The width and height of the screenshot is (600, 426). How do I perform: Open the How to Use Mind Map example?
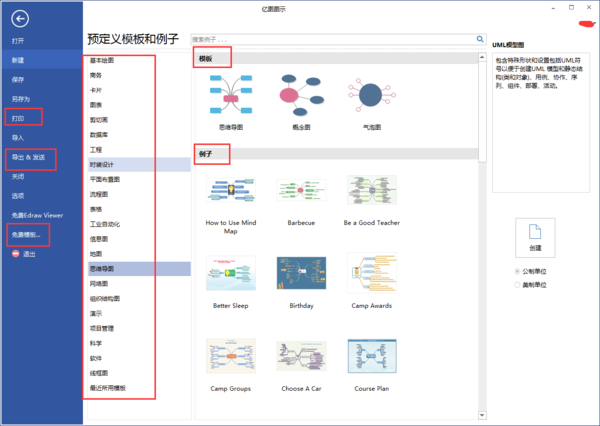[x=231, y=205]
